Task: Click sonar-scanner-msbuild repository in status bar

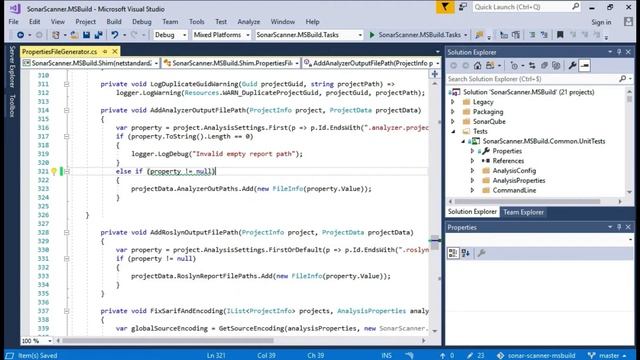Action: [536, 356]
